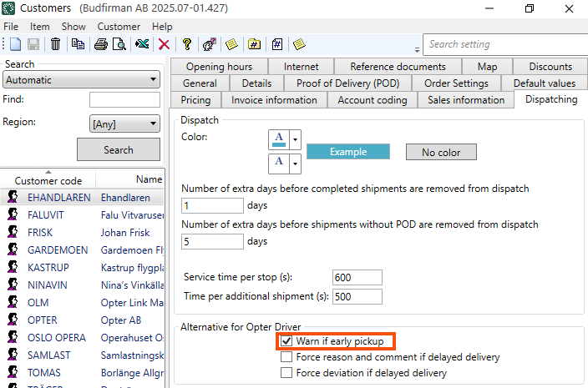Click the Copy toolbar icon
Image resolution: width=588 pixels, height=388 pixels.
click(x=78, y=44)
